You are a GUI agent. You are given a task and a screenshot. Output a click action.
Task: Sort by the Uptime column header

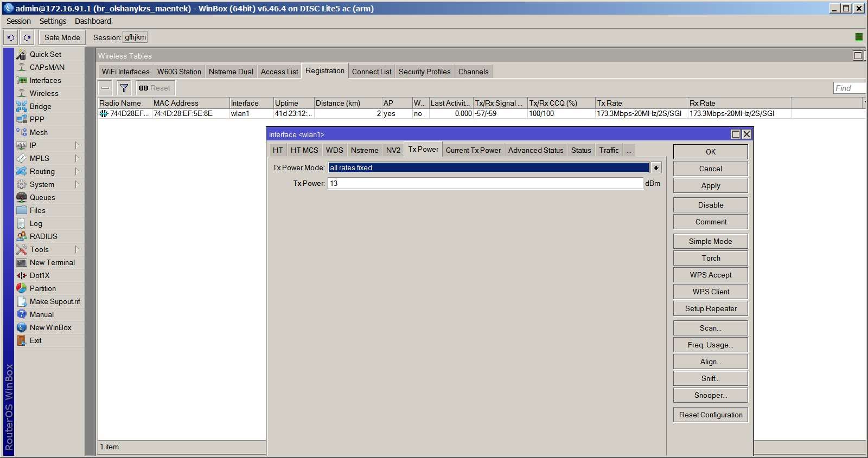pos(294,103)
